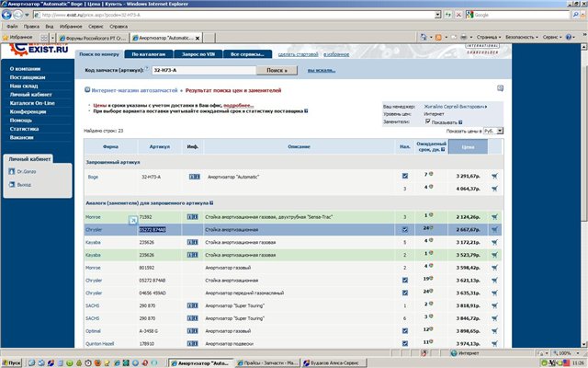Open the Безопасность command bar dropdown
This screenshot has height=368, width=588.
(521, 37)
